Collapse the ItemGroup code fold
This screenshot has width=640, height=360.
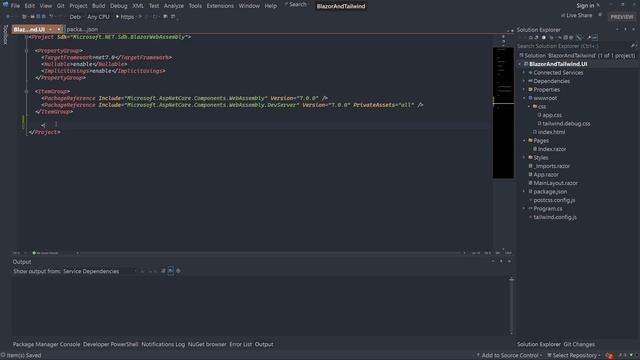click(x=27, y=91)
